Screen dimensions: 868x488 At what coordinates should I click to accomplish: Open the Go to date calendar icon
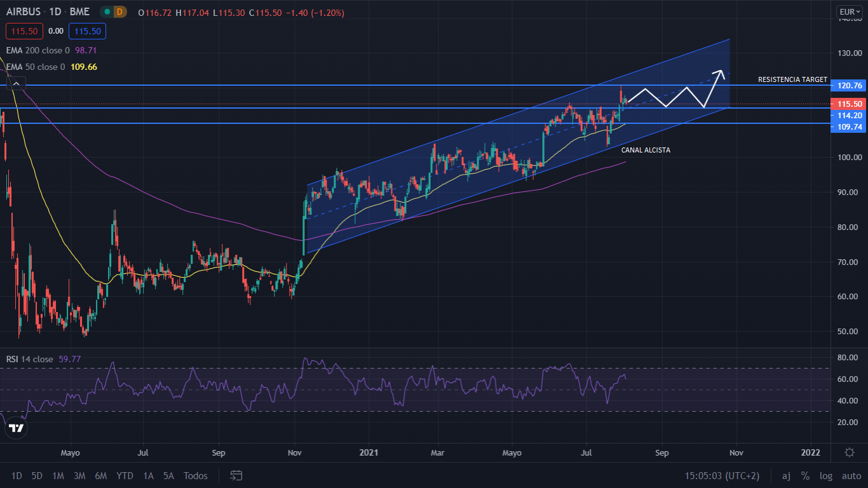tap(236, 475)
